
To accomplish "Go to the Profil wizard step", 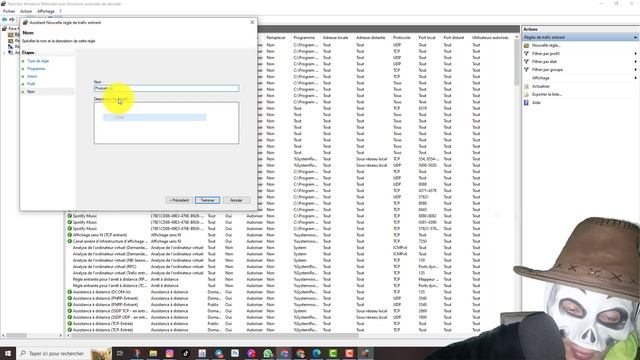I will 31,84.
